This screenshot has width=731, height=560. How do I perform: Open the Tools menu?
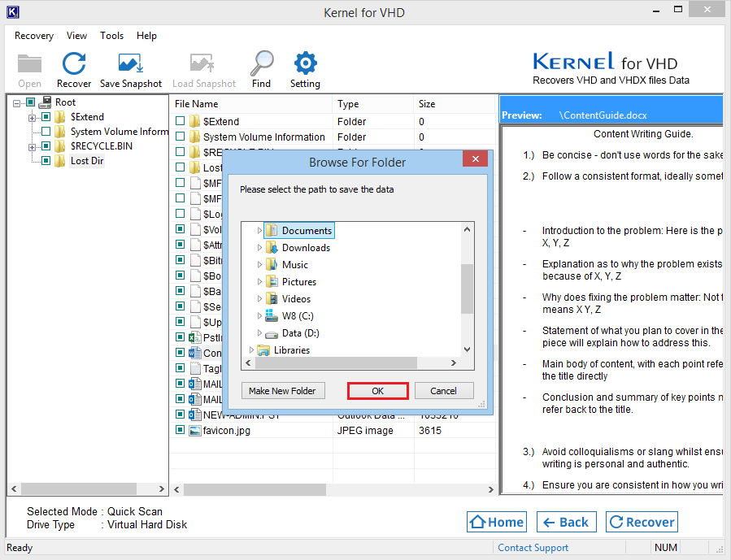[x=112, y=36]
